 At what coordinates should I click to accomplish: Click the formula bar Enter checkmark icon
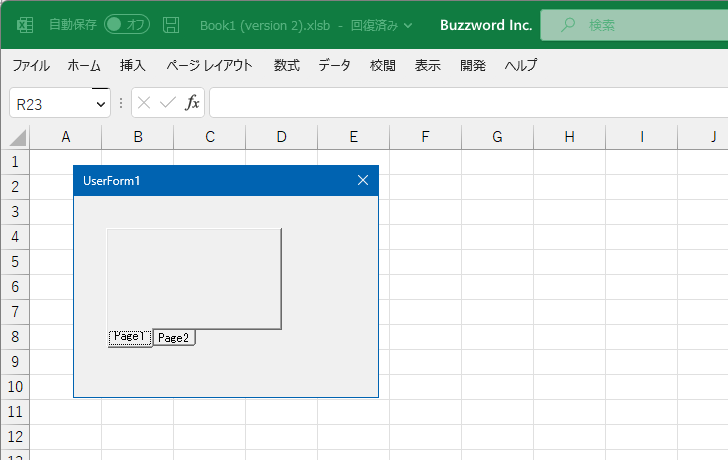tap(167, 102)
